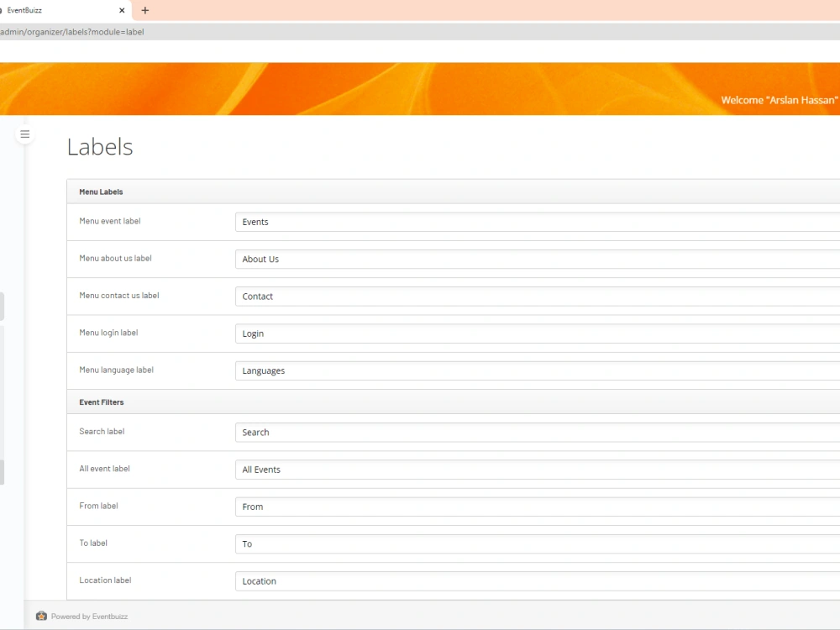This screenshot has height=630, width=840.
Task: Expand the Menu Labels section header
Action: [x=101, y=192]
